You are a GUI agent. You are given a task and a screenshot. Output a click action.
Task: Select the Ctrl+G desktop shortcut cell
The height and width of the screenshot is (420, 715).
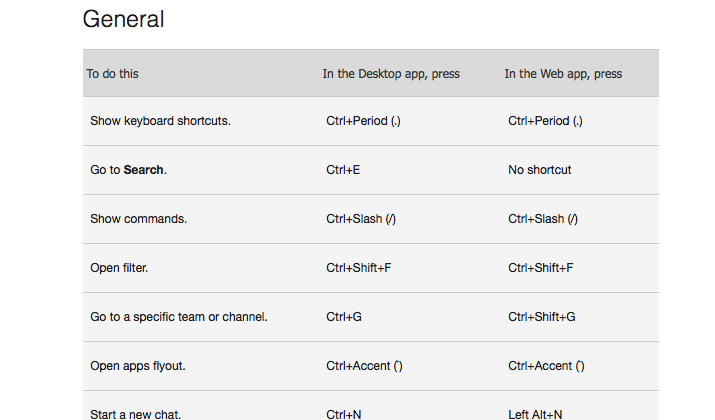pyautogui.click(x=344, y=317)
